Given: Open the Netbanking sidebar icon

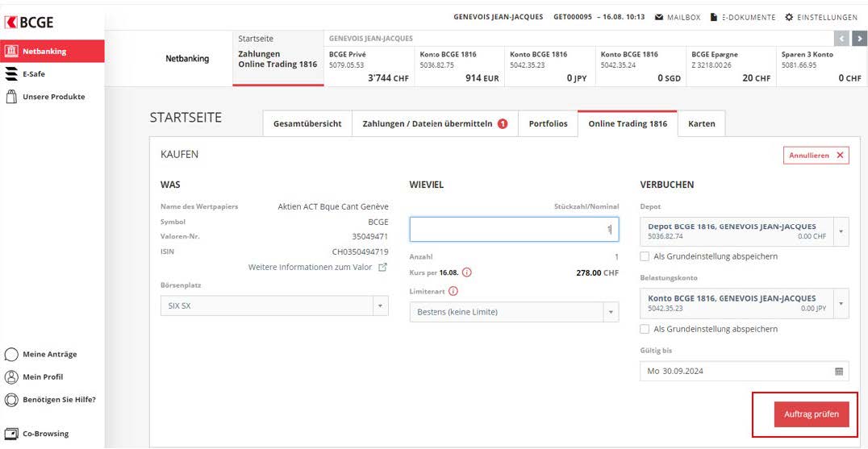Looking at the screenshot, I should coord(11,51).
